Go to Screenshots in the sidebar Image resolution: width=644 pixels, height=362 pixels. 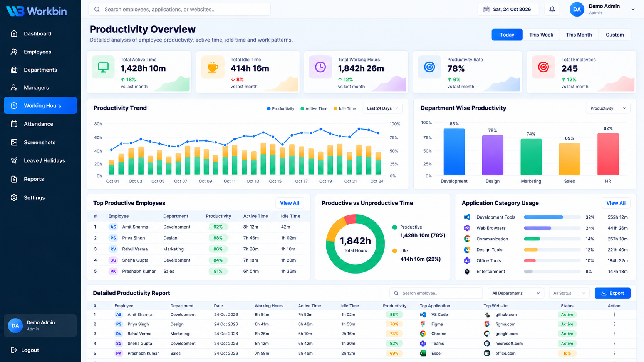[x=40, y=142]
